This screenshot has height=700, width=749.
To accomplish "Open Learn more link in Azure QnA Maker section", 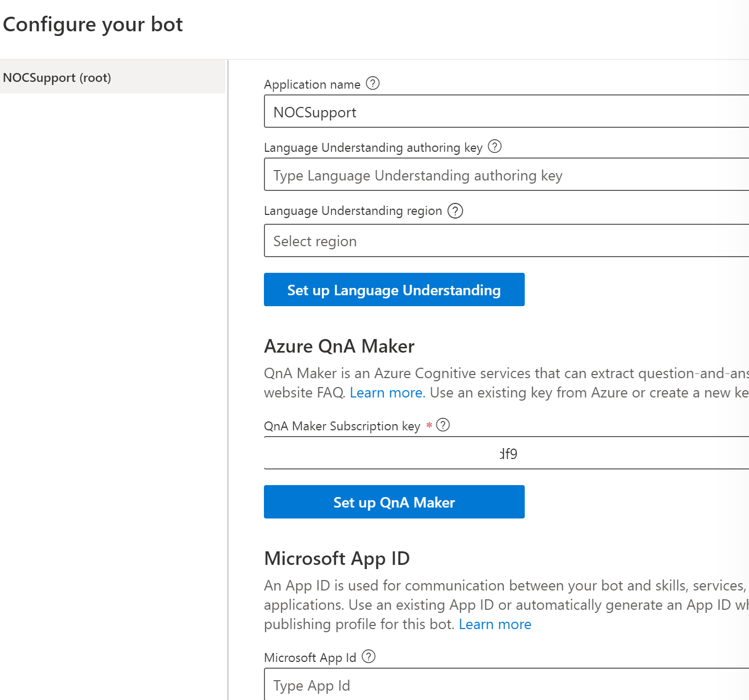I will 387,393.
